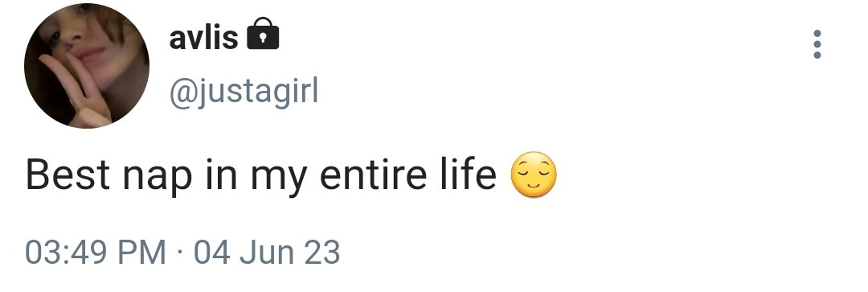This screenshot has height=292, width=868.
Task: Click the 03:49 PM timestamp
Action: (x=95, y=253)
